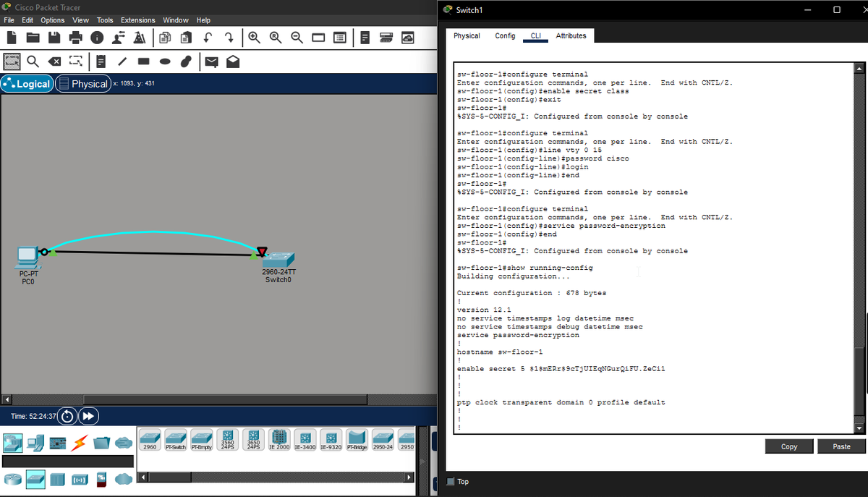Pick the 2960 switch from device list
868x497 pixels.
(x=150, y=441)
